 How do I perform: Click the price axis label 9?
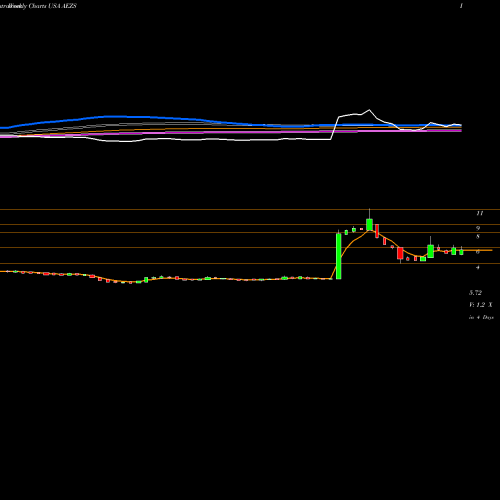tap(478, 228)
